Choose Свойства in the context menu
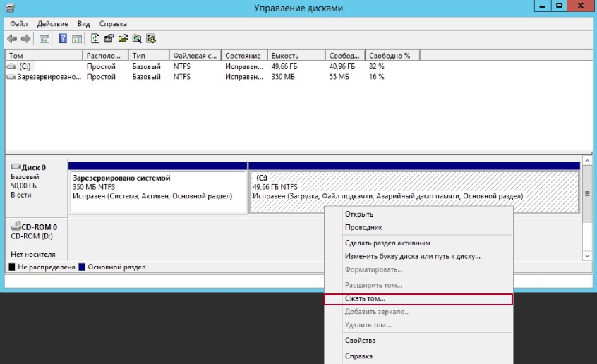Image resolution: width=597 pixels, height=364 pixels. 418,341
